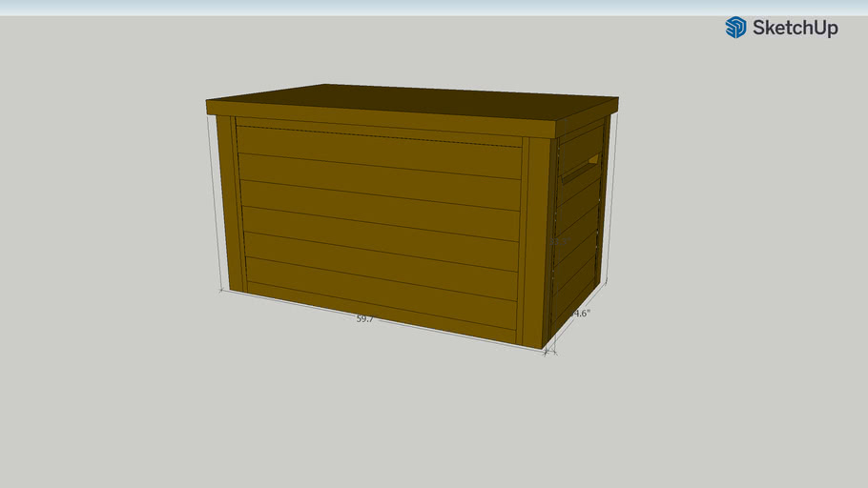Select the right front corner post
This screenshot has width=868, height=488.
click(534, 242)
